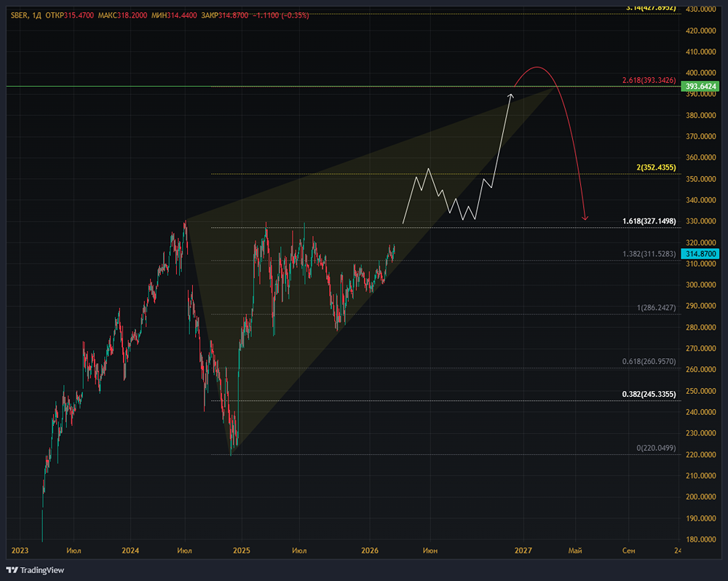The image size is (728, 581).
Task: Click the −1.1100 (−0.35%) change value
Action: tap(281, 15)
